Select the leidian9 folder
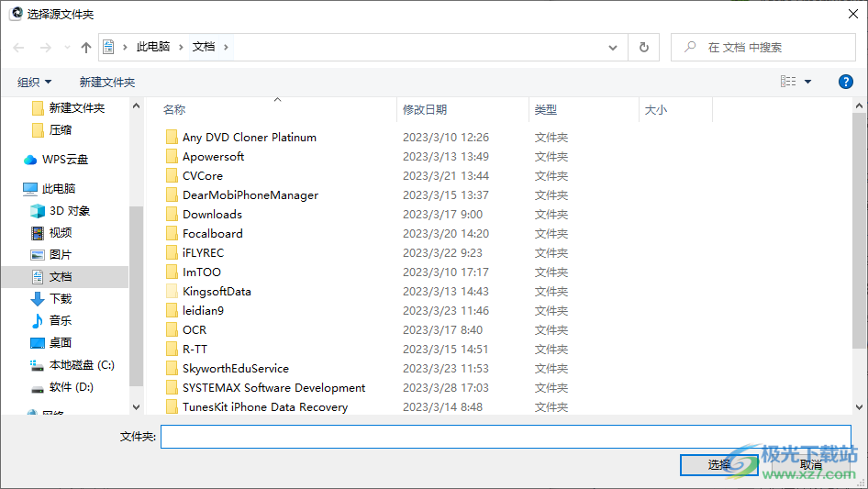 click(x=203, y=311)
